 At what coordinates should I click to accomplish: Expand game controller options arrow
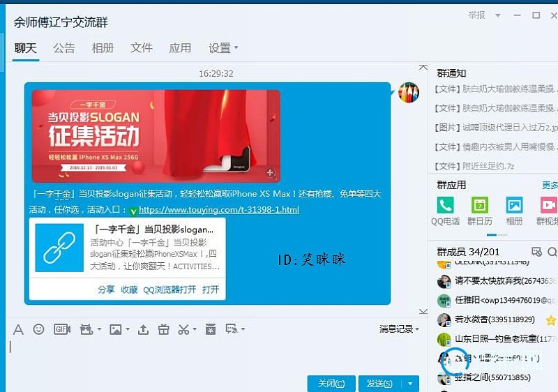(x=99, y=329)
